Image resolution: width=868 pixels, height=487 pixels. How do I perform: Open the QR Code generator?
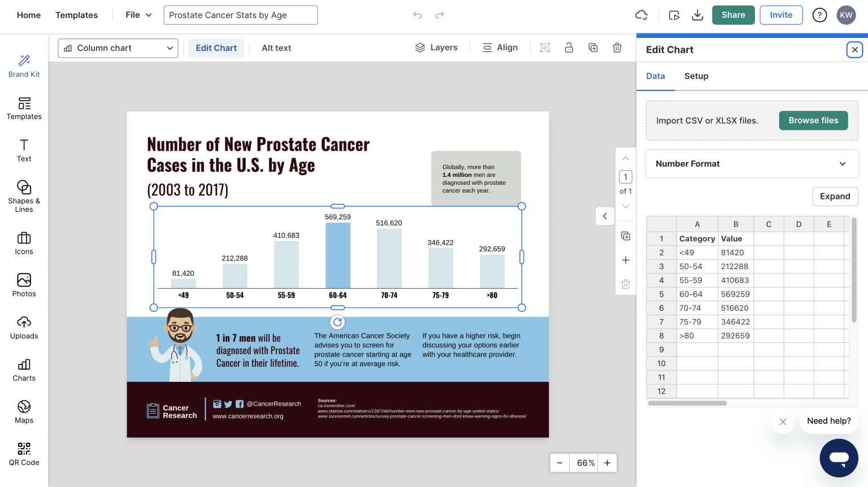(x=24, y=453)
